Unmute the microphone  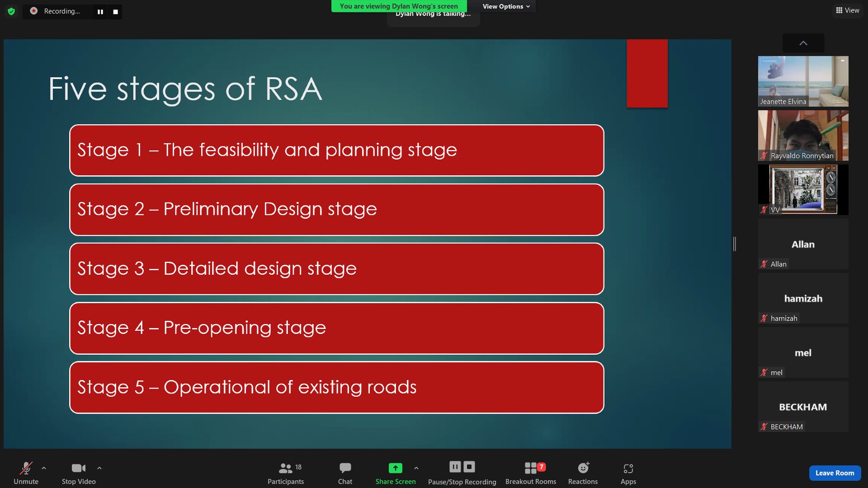click(26, 473)
